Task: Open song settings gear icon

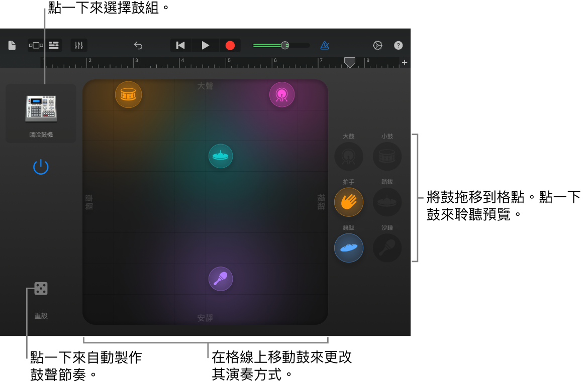Action: [x=377, y=45]
